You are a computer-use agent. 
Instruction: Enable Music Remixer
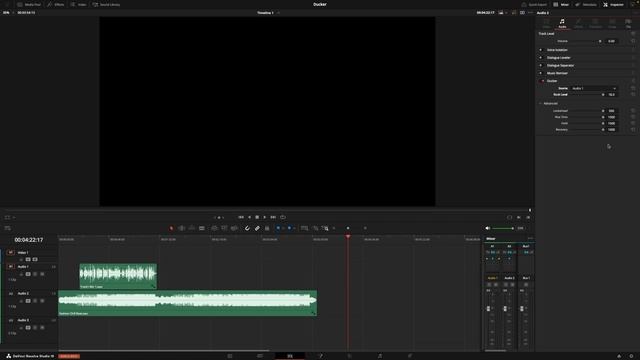pos(541,73)
